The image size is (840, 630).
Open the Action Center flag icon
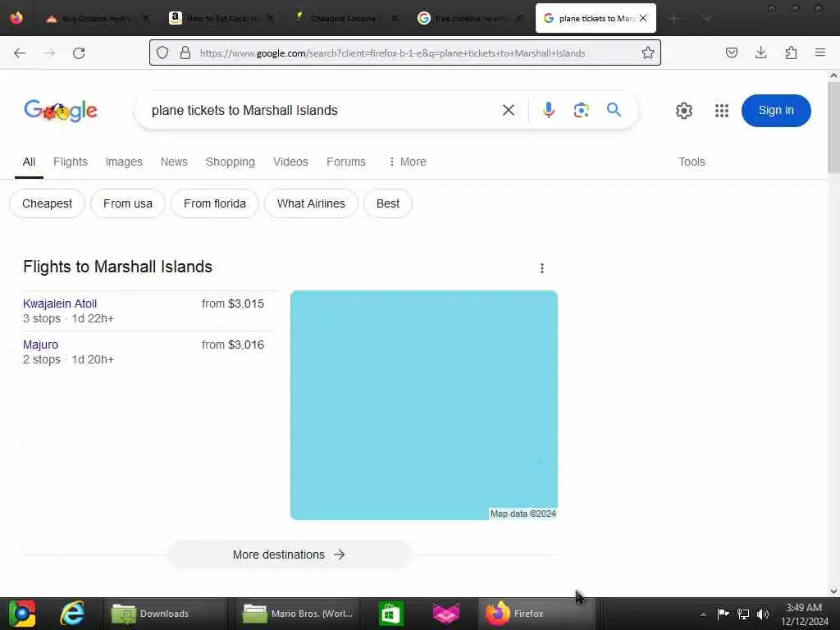(x=723, y=614)
